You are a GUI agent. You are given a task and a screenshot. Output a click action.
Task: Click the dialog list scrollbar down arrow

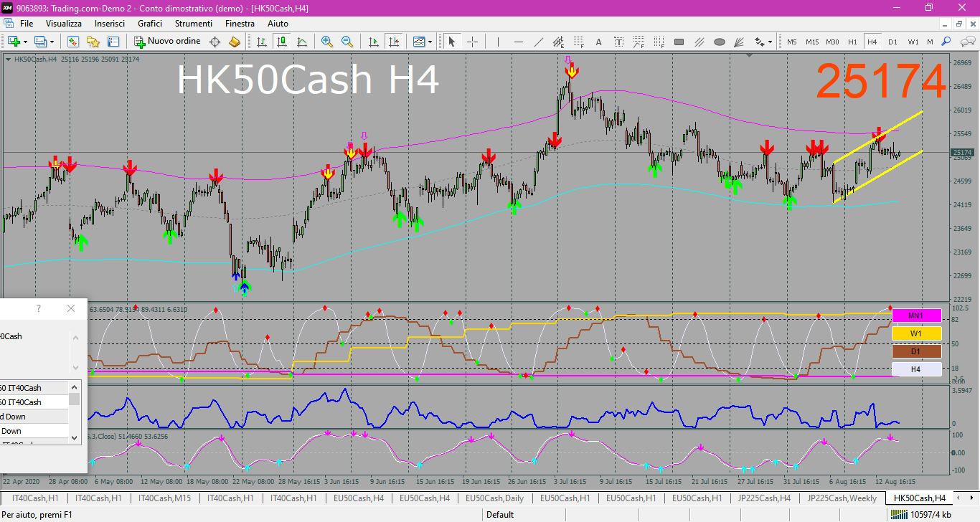[74, 437]
